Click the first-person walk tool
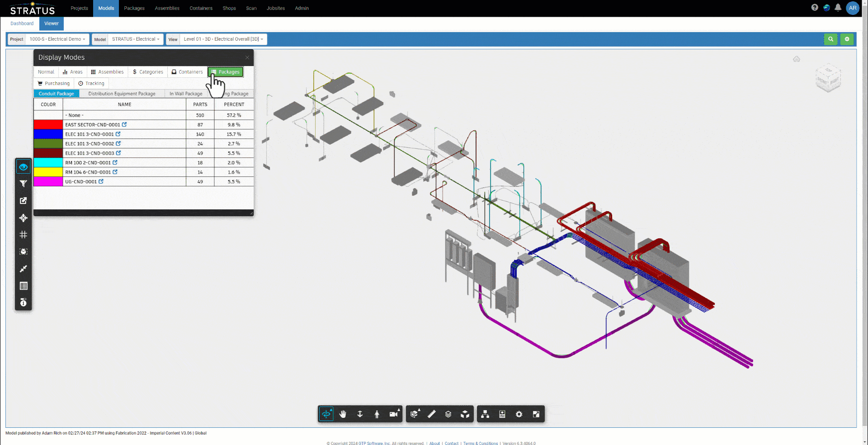Viewport: 868px width, 445px height. tap(377, 414)
